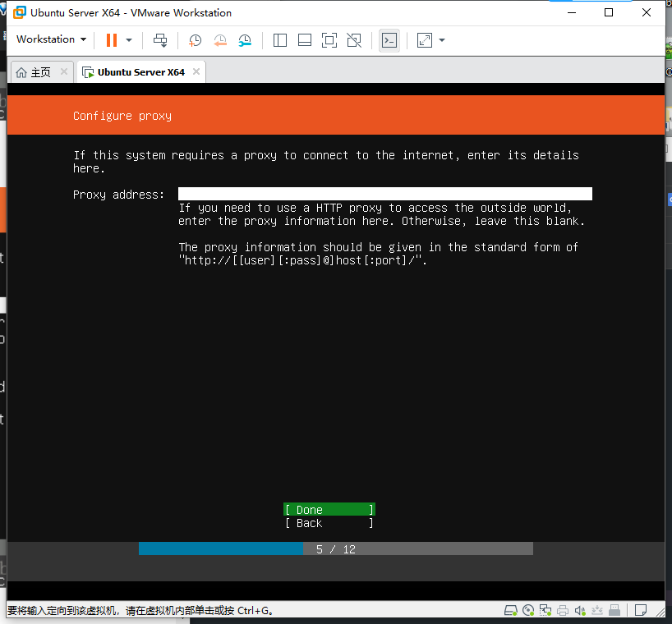Show the console view

pyautogui.click(x=389, y=40)
